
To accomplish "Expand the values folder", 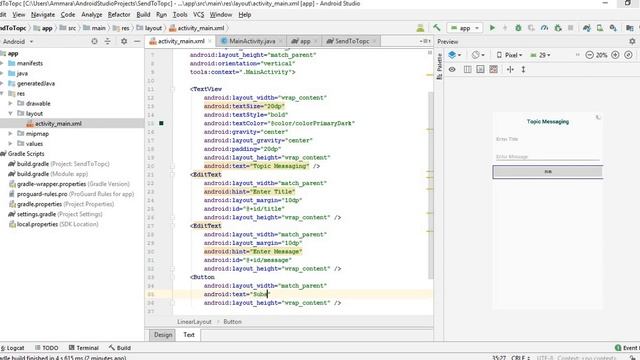I will [11, 143].
